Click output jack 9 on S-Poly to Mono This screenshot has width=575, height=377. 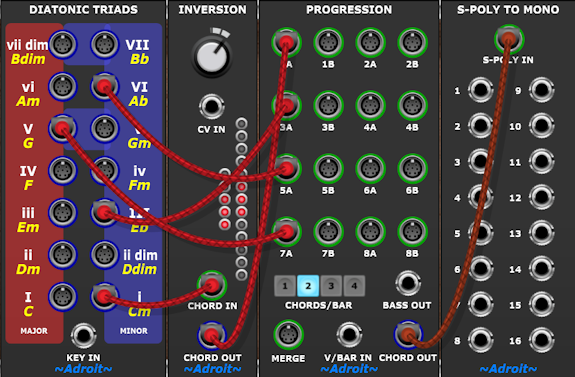541,90
